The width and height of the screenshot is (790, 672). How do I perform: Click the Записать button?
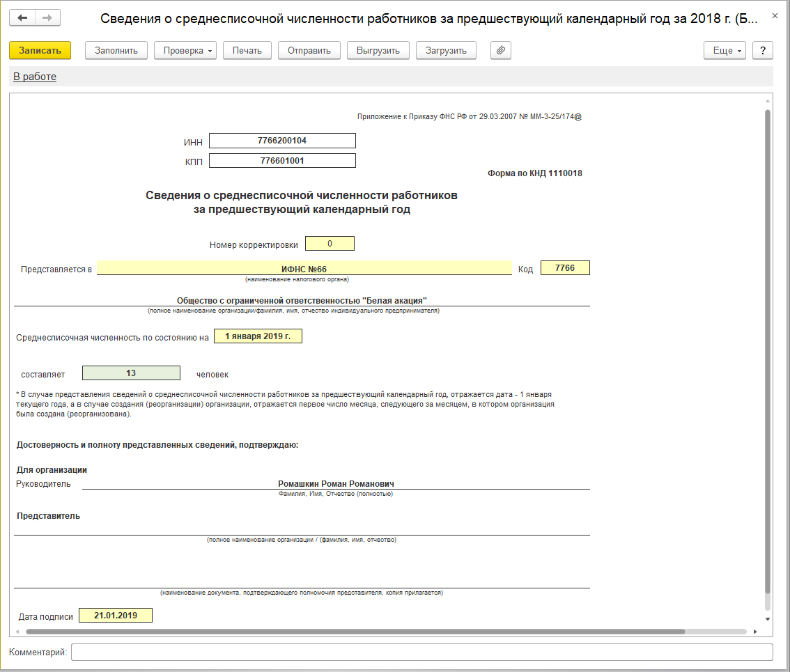point(40,50)
